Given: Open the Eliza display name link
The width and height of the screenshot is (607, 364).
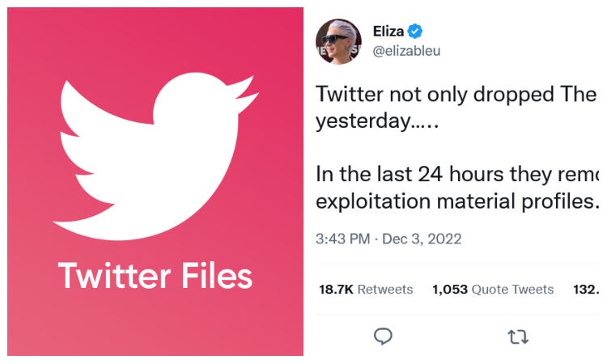Looking at the screenshot, I should point(388,32).
